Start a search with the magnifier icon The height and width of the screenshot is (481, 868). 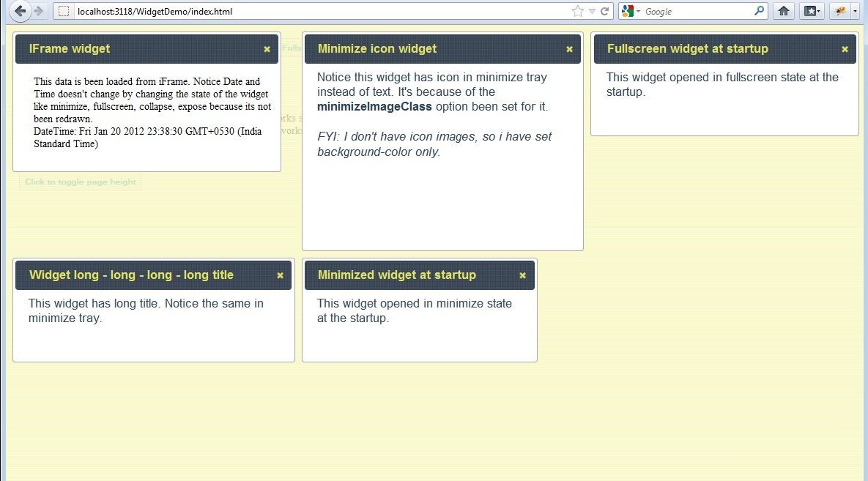(759, 11)
